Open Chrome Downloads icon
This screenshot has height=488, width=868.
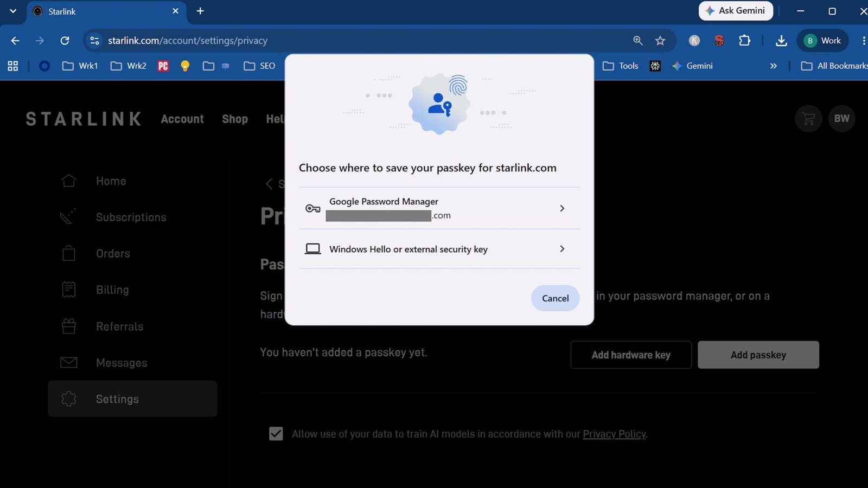click(781, 41)
